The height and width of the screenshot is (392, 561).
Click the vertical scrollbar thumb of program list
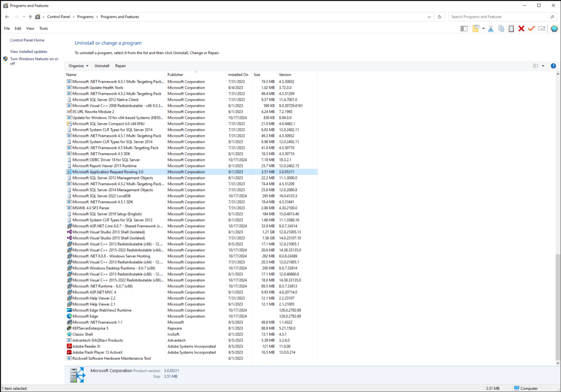click(558, 307)
